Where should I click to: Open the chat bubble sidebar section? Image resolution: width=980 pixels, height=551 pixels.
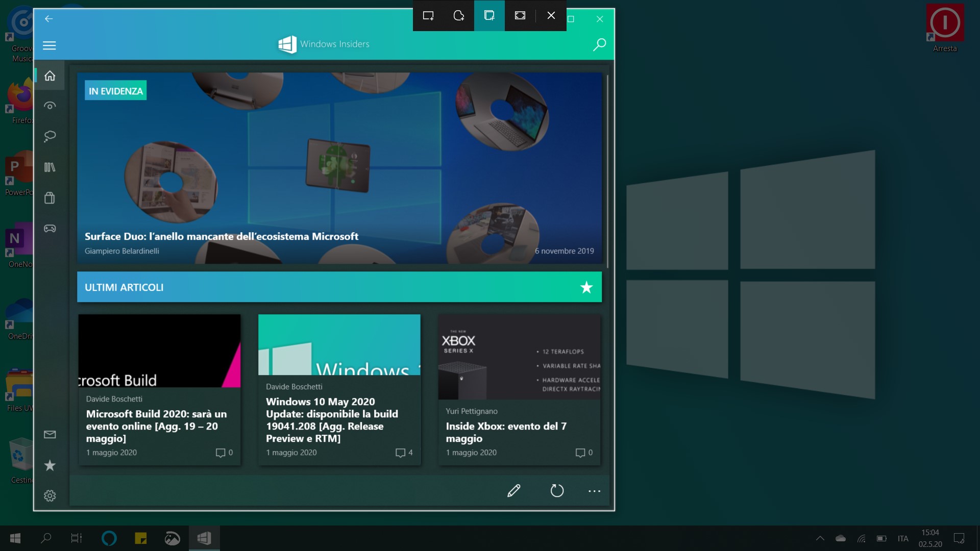coord(50,136)
